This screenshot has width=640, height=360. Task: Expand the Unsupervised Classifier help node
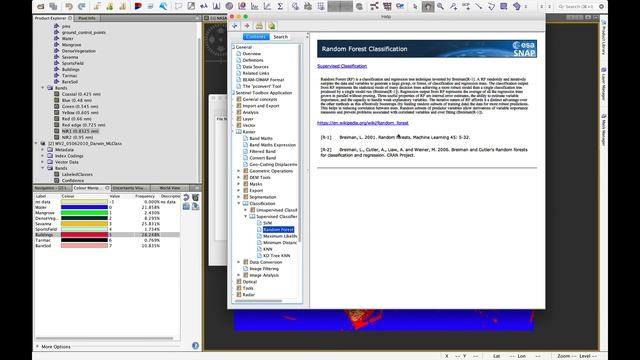246,210
